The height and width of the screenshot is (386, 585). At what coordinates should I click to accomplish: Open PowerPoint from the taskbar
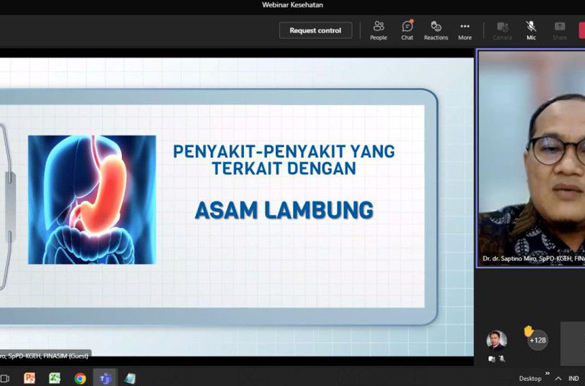coord(29,378)
